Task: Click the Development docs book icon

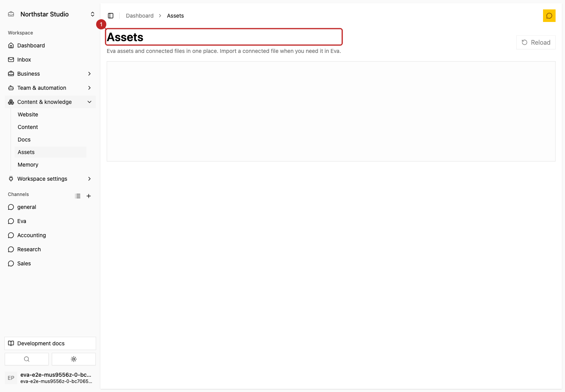Action: [x=11, y=343]
